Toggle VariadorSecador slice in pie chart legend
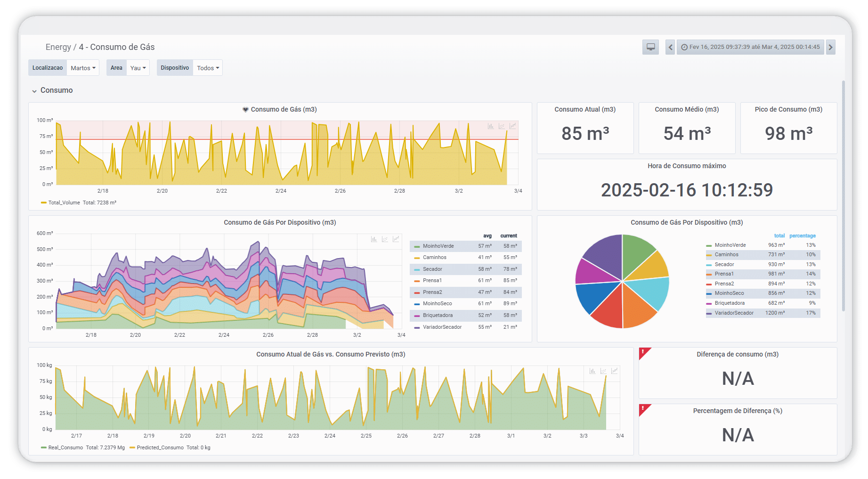This screenshot has width=868, height=479. (734, 313)
